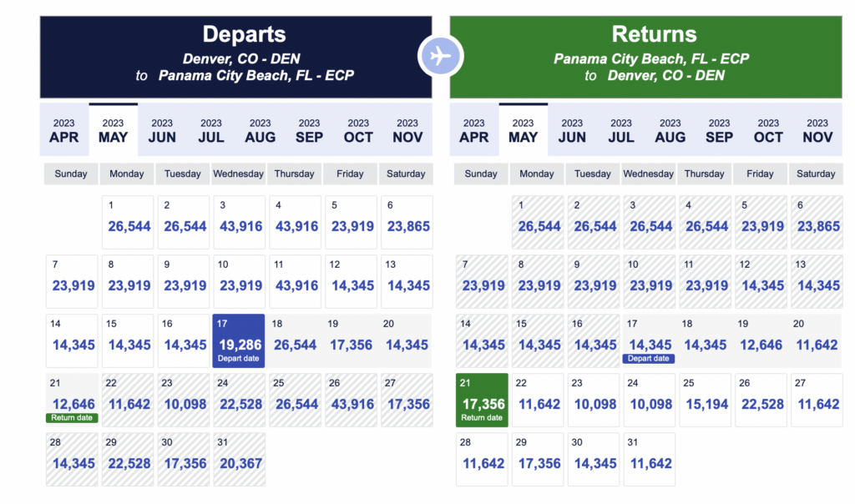The height and width of the screenshot is (504, 855).
Task: Open NOV 2023 tab in Departs
Action: 407,130
